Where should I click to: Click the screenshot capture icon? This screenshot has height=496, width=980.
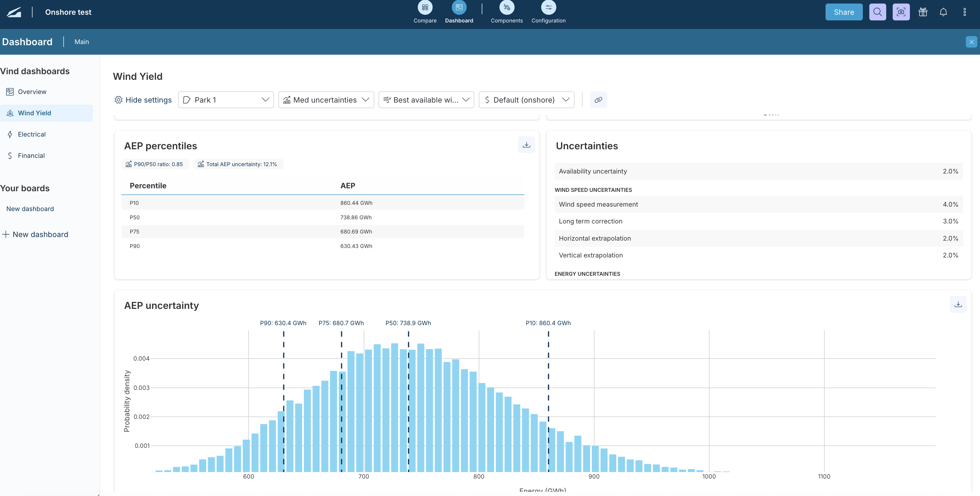pyautogui.click(x=901, y=12)
